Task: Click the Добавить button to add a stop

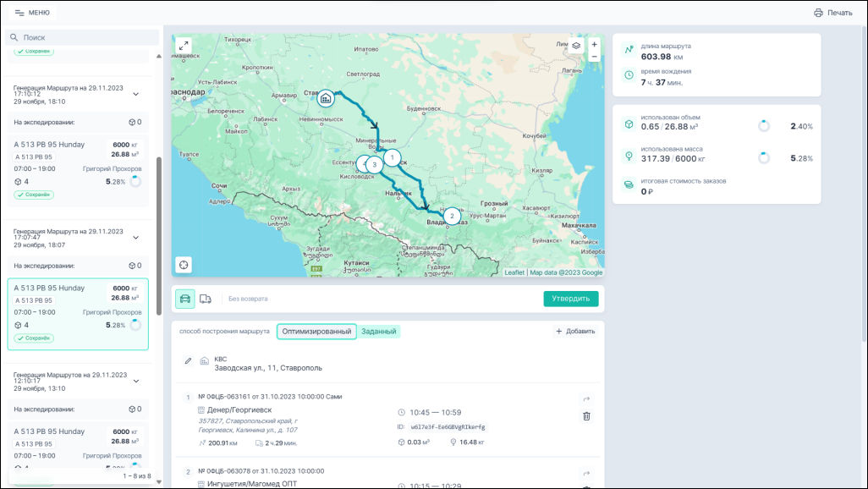Action: click(574, 332)
